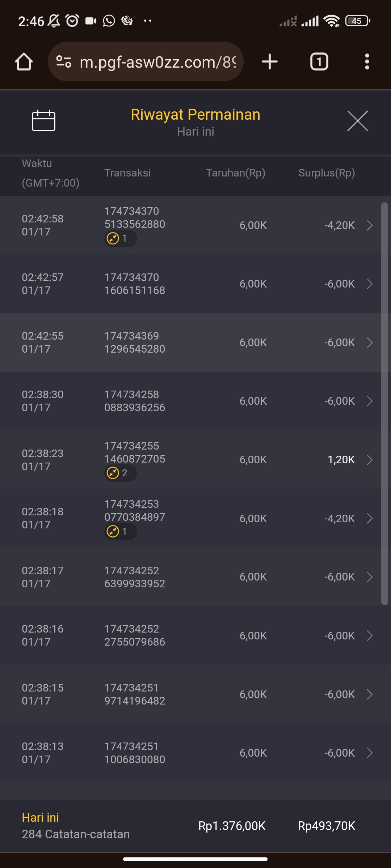Open a new browser tab
The image size is (391, 868).
tap(270, 61)
